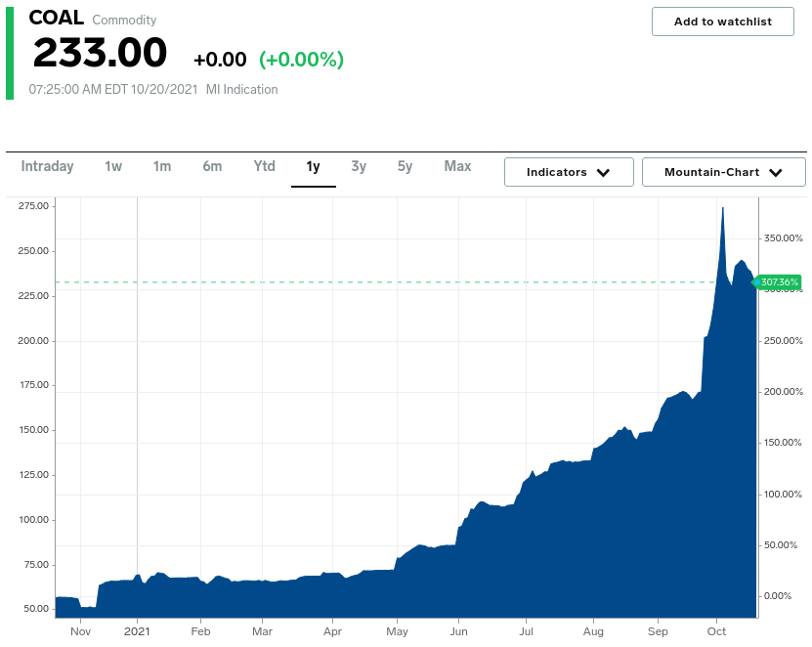Switch chart to Intraday range

click(x=47, y=166)
